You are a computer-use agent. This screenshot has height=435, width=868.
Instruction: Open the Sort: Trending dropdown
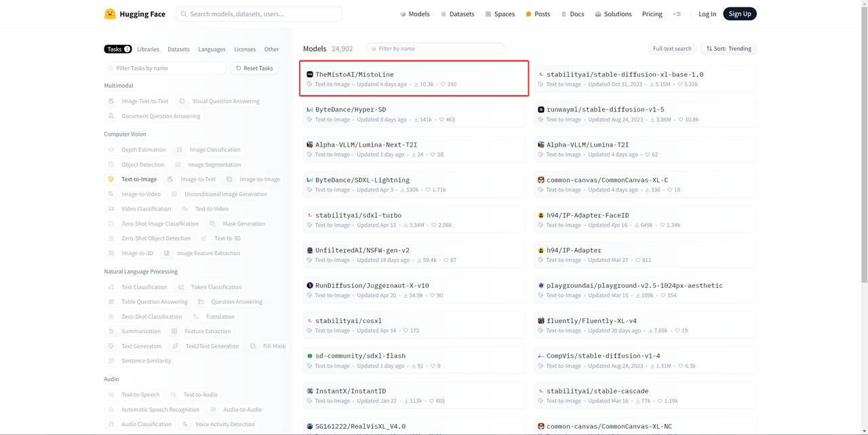[x=728, y=49]
